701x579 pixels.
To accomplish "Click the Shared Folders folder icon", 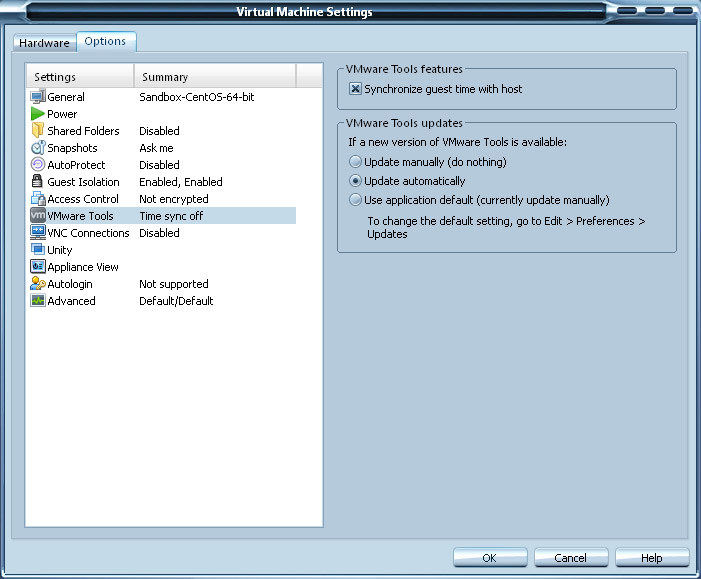I will coord(38,131).
